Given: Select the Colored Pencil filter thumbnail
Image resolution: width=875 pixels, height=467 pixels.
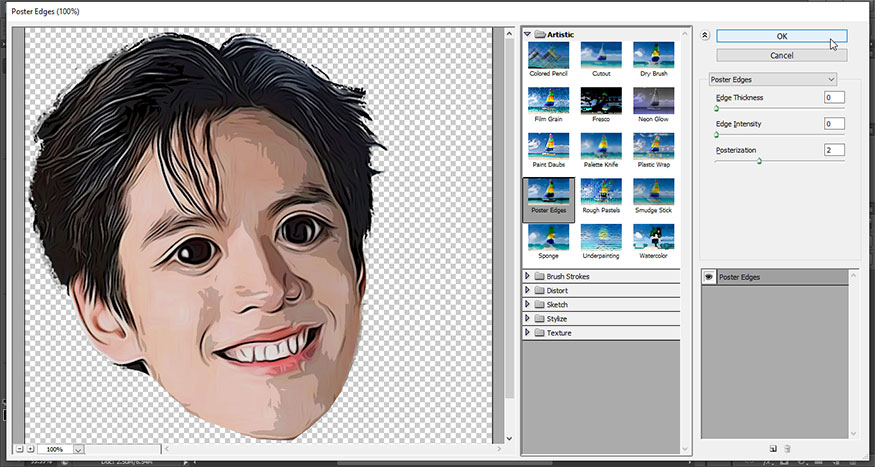Looking at the screenshot, I should click(x=548, y=56).
